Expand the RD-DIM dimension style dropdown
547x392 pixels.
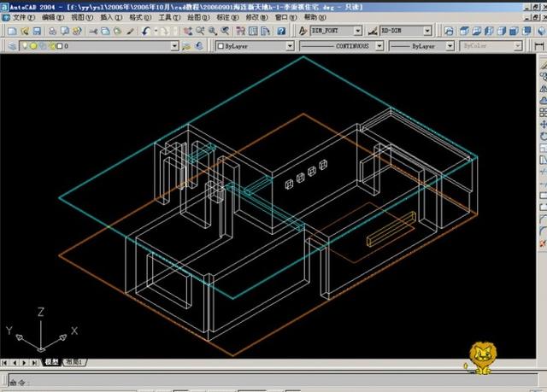[x=427, y=32]
